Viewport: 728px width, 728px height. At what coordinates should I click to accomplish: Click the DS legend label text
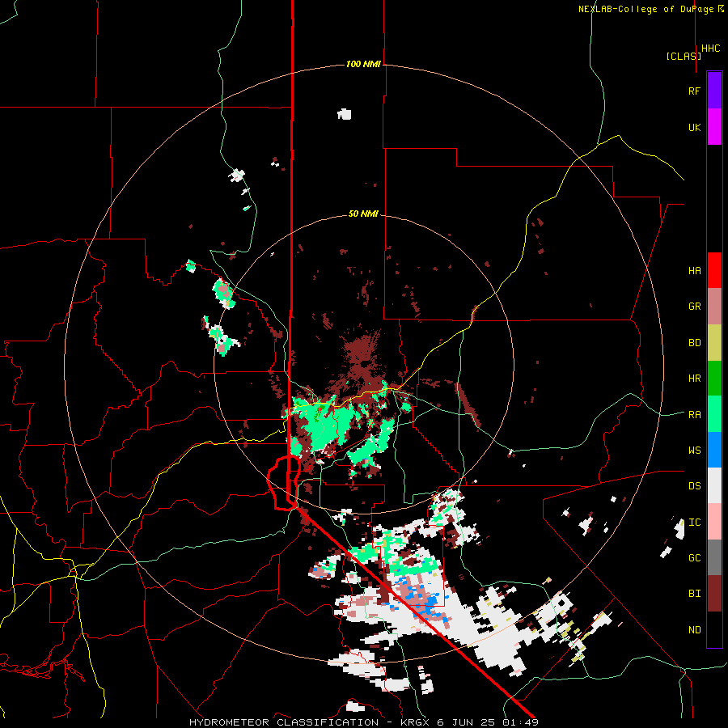[695, 486]
